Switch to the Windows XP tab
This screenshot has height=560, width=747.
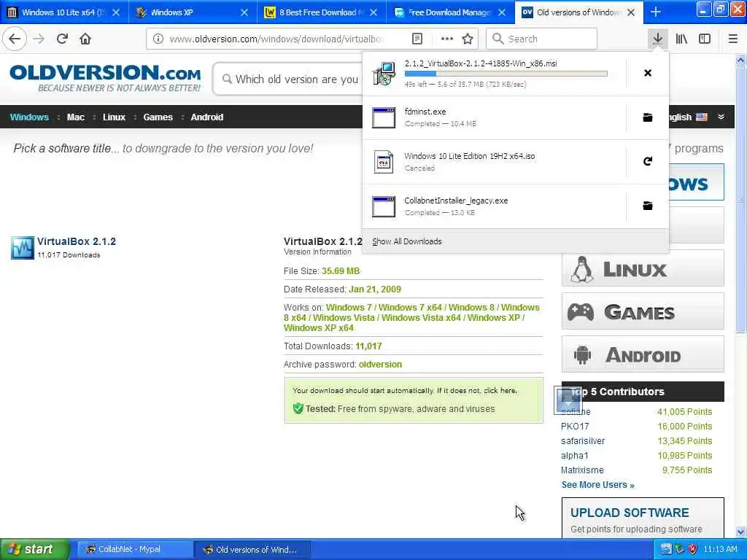click(x=193, y=12)
